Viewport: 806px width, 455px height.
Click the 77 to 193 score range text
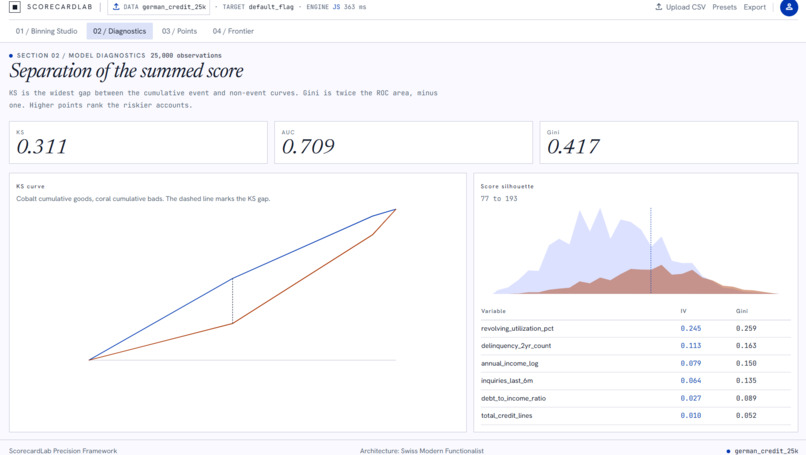(x=499, y=198)
